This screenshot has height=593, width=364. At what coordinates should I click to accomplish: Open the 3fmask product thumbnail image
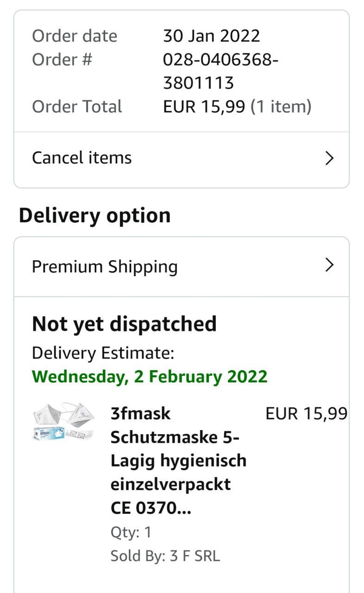click(63, 422)
